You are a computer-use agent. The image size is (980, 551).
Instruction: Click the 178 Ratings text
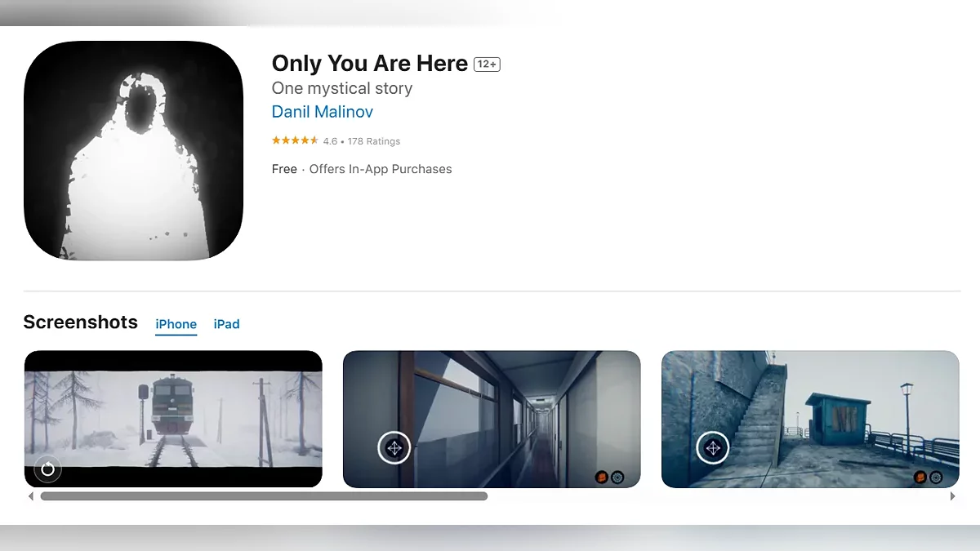[374, 141]
